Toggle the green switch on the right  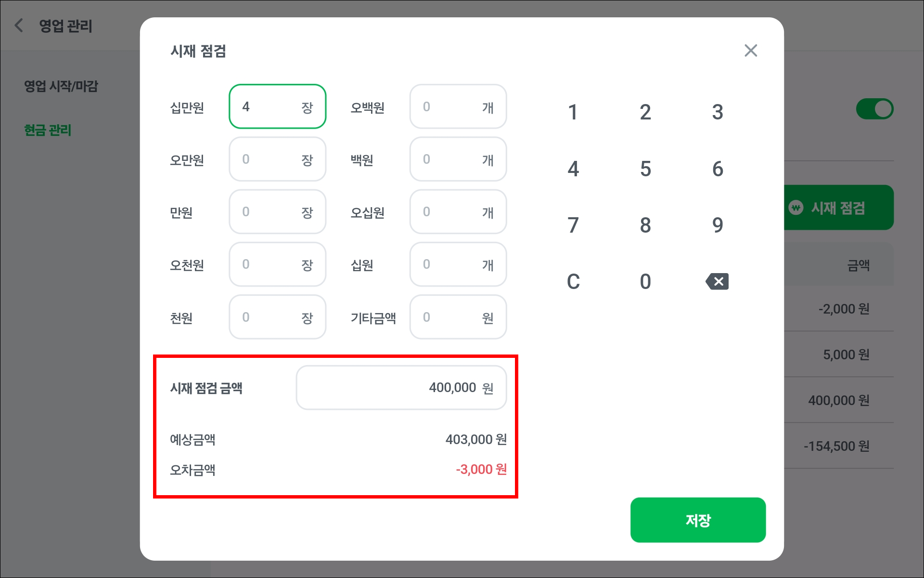click(x=874, y=109)
